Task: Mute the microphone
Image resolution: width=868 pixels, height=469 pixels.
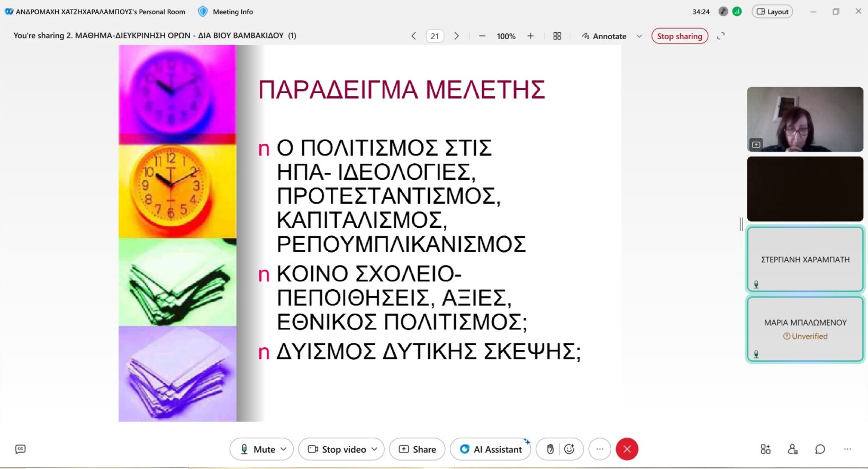Action: click(258, 449)
